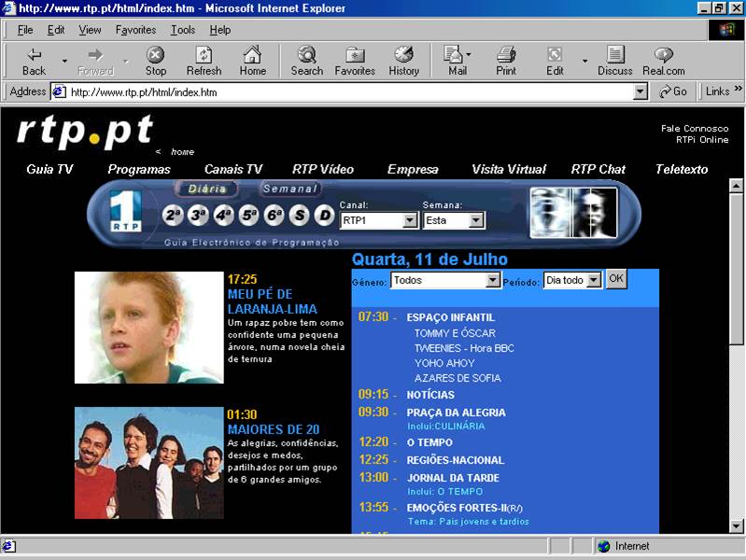This screenshot has width=746, height=560.
Task: Open the Teletexto section
Action: pyautogui.click(x=682, y=169)
